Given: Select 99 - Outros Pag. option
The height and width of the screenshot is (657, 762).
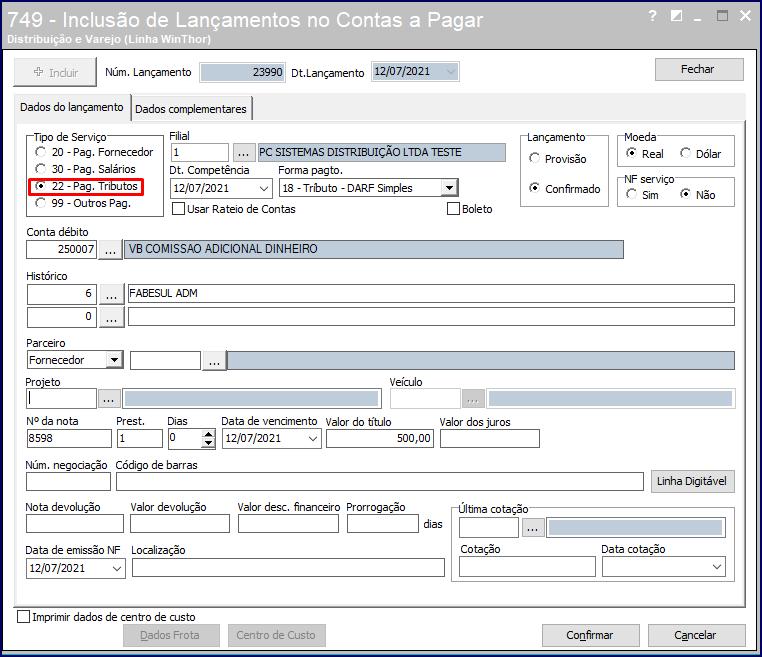Looking at the screenshot, I should pyautogui.click(x=84, y=203).
